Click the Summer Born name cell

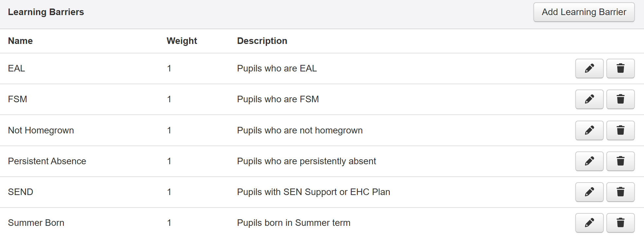pyautogui.click(x=36, y=223)
